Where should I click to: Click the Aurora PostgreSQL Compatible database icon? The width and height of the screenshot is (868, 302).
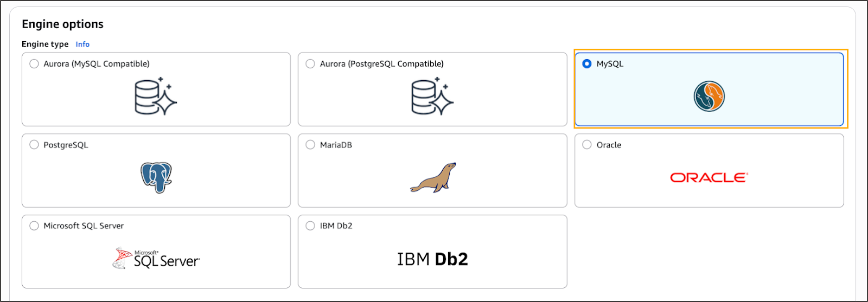(x=432, y=96)
